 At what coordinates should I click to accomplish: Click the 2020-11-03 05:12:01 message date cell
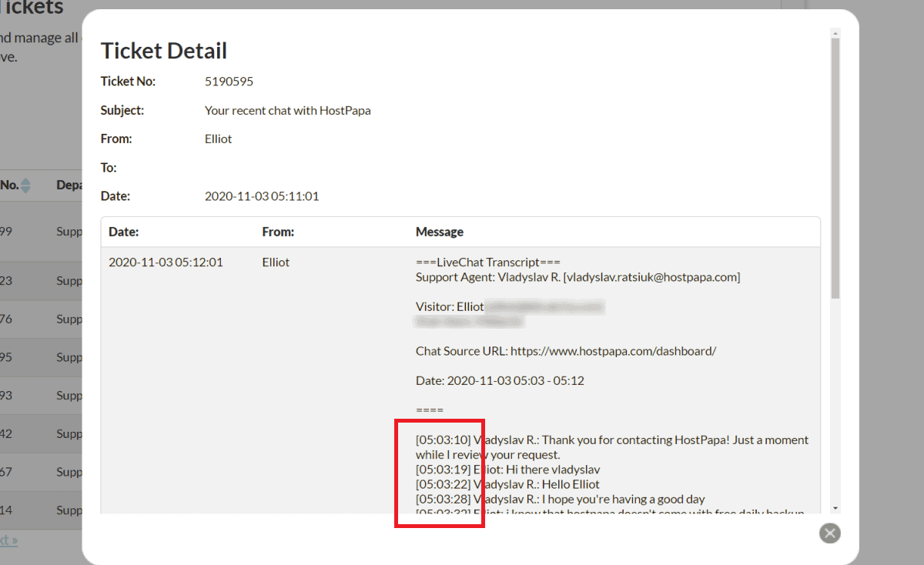point(166,262)
